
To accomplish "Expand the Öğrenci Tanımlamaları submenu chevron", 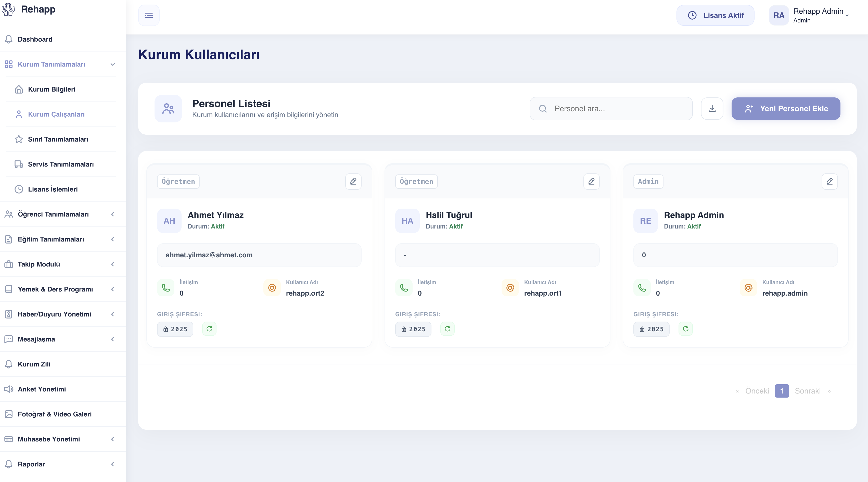I will click(112, 214).
